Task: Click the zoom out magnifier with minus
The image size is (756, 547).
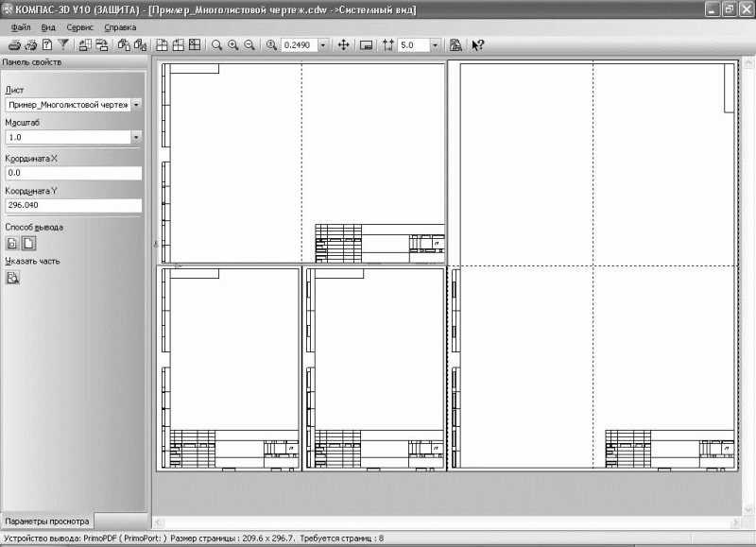Action: [249, 45]
